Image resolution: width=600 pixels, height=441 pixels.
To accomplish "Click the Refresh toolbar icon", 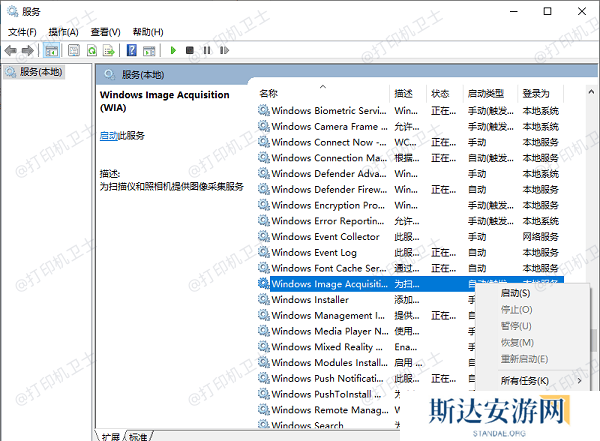I will point(92,50).
